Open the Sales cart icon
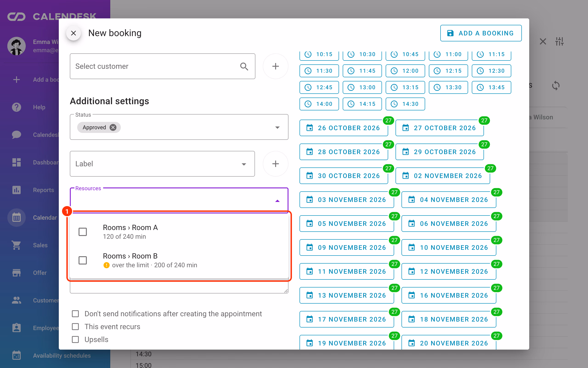 [x=17, y=245]
